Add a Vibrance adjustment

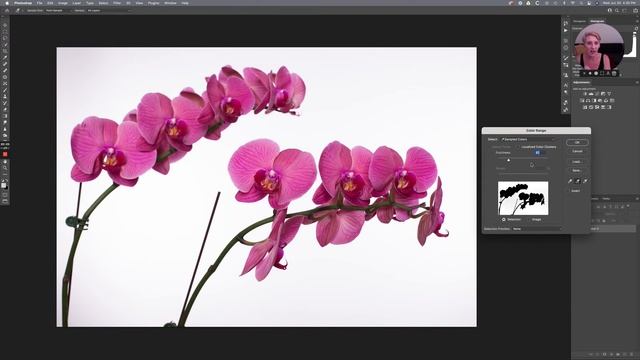[609, 94]
